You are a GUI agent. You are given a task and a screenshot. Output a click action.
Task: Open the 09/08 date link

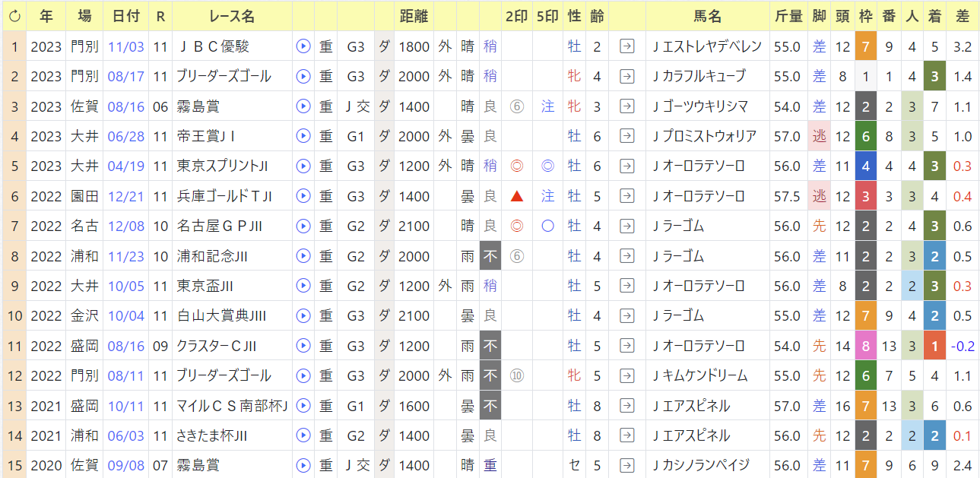tap(125, 465)
